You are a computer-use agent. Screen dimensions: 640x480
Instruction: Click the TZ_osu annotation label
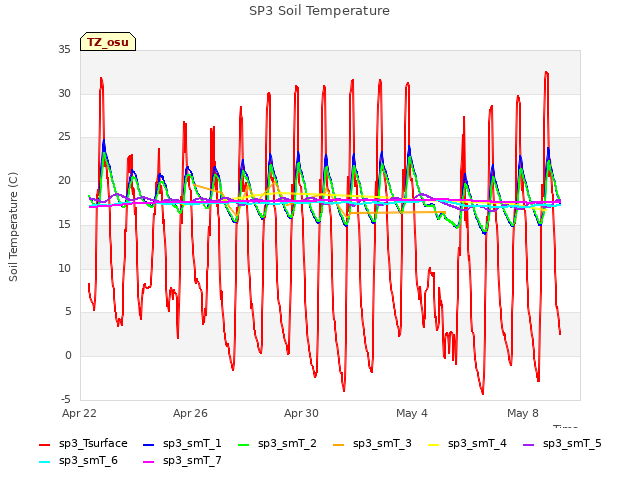[108, 42]
